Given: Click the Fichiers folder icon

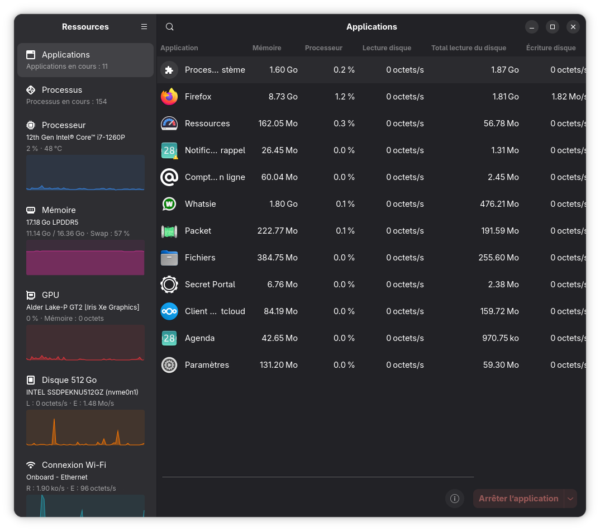Looking at the screenshot, I should pyautogui.click(x=169, y=257).
